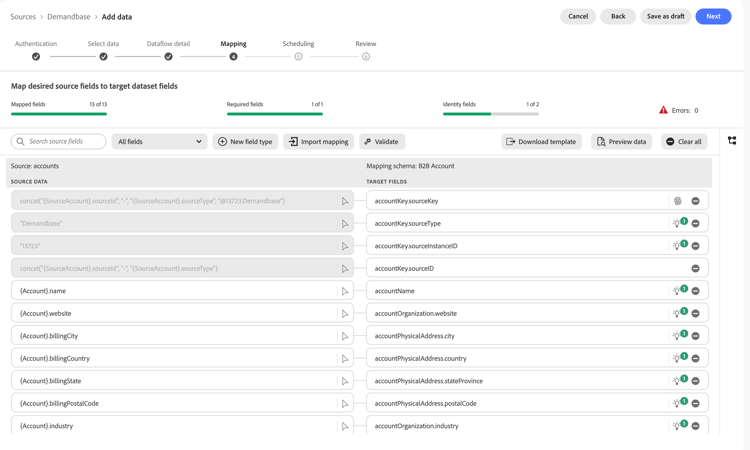Open schema tree view icon
750x450 pixels.
click(732, 141)
